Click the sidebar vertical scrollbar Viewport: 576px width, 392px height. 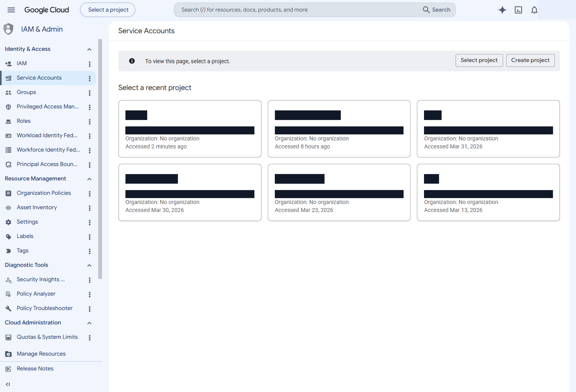coord(100,159)
